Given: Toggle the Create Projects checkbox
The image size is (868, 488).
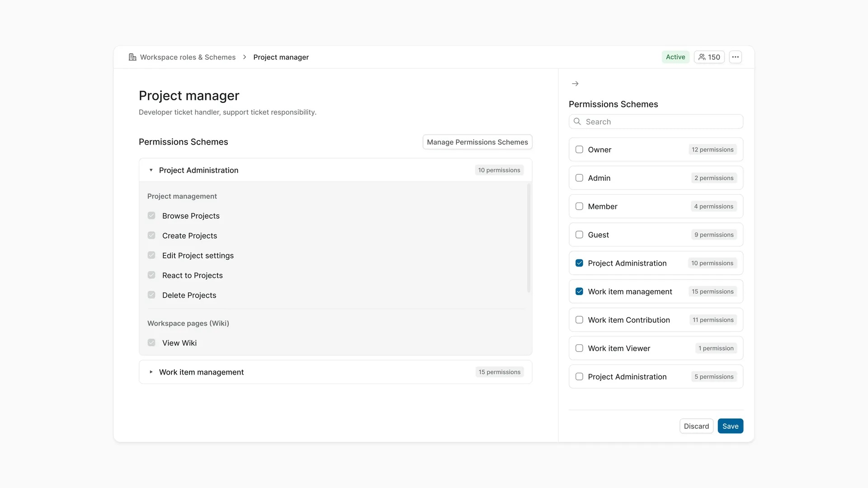Looking at the screenshot, I should (151, 235).
